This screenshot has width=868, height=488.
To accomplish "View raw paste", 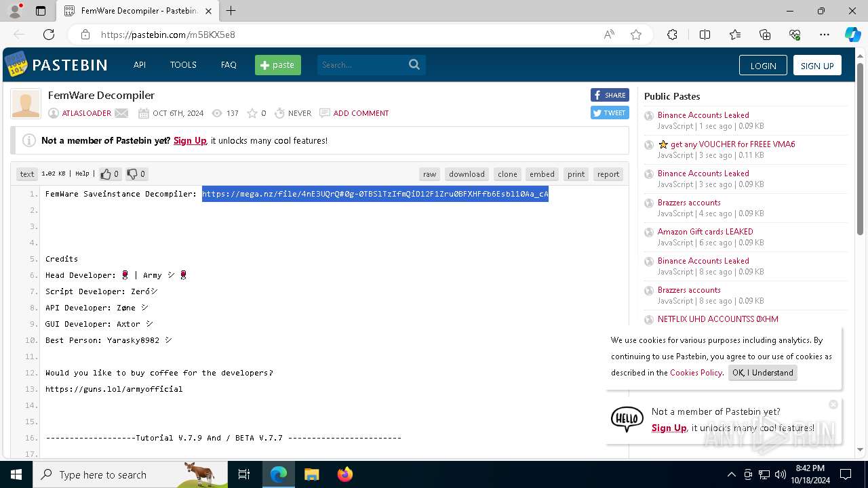I will tap(430, 174).
